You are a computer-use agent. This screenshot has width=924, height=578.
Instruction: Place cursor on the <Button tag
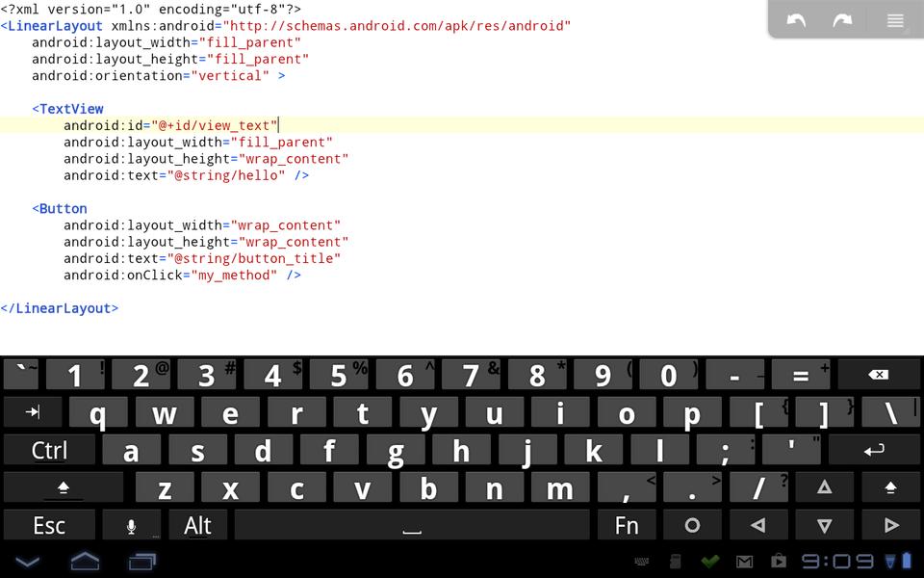pyautogui.click(x=60, y=208)
